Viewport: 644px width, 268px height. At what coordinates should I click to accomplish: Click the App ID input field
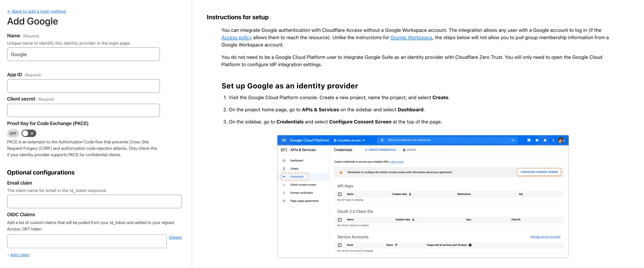click(83, 86)
